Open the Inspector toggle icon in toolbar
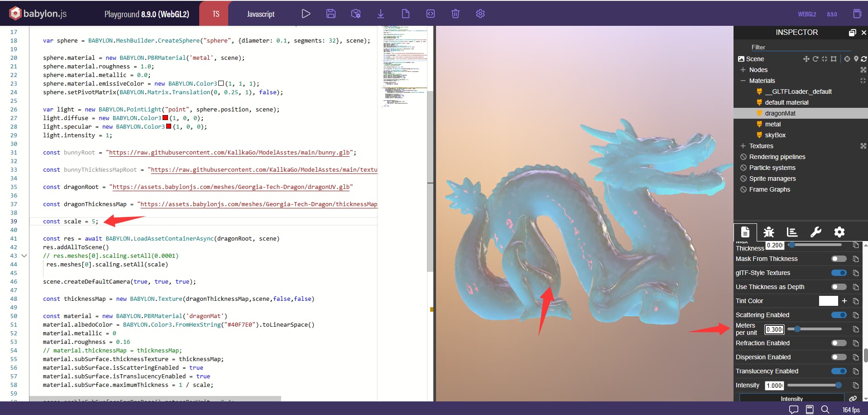Image resolution: width=868 pixels, height=415 pixels. pos(356,14)
